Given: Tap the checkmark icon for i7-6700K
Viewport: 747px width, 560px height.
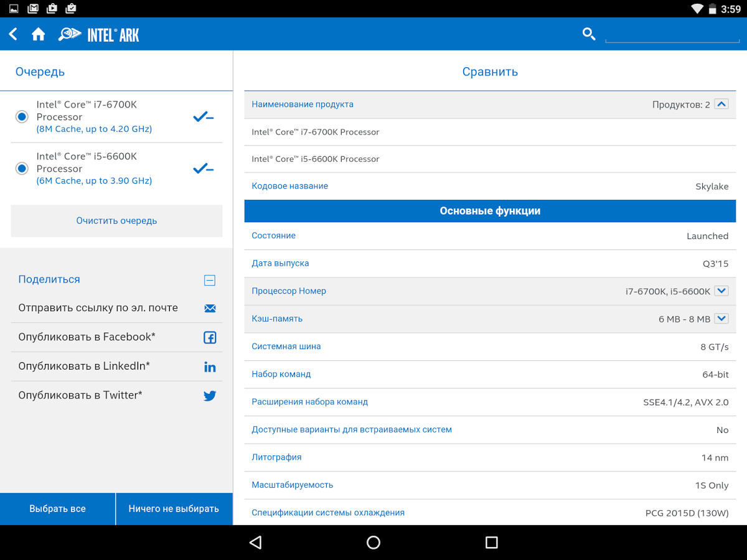Looking at the screenshot, I should 204,117.
